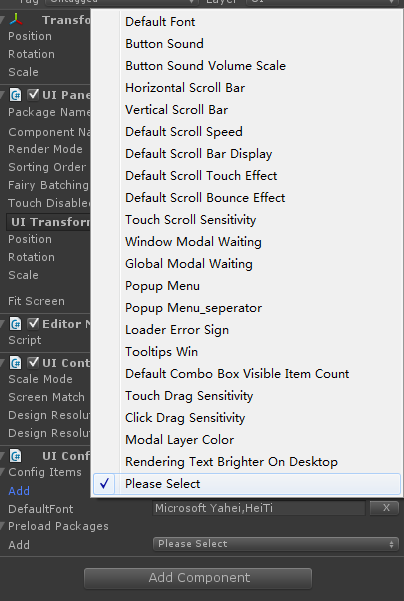Click the blue Add link

pos(19,491)
